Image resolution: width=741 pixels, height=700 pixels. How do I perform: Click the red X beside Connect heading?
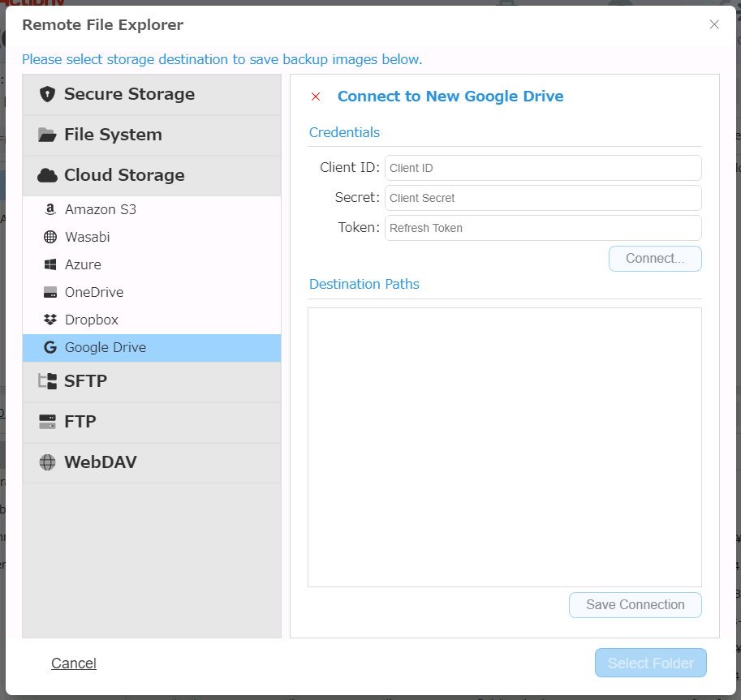coord(316,97)
